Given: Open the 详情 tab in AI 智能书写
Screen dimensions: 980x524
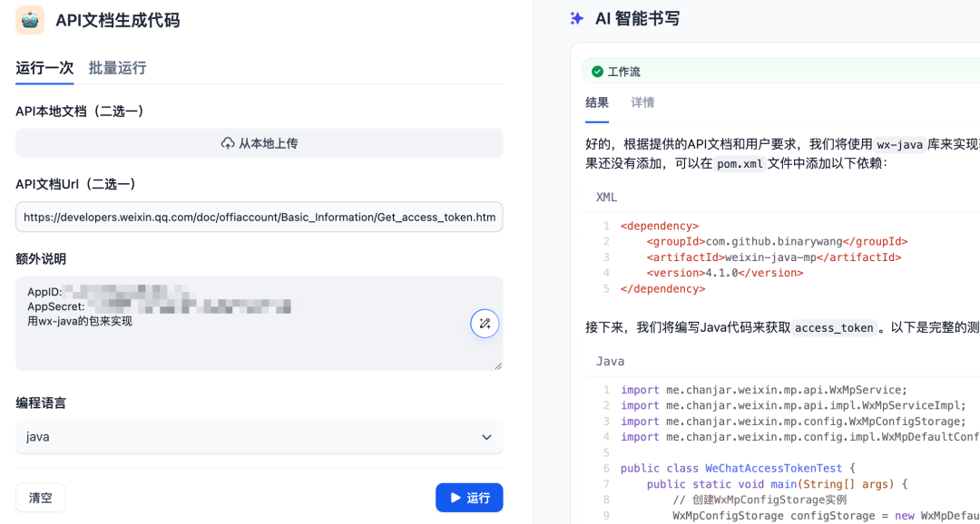Looking at the screenshot, I should point(642,102).
